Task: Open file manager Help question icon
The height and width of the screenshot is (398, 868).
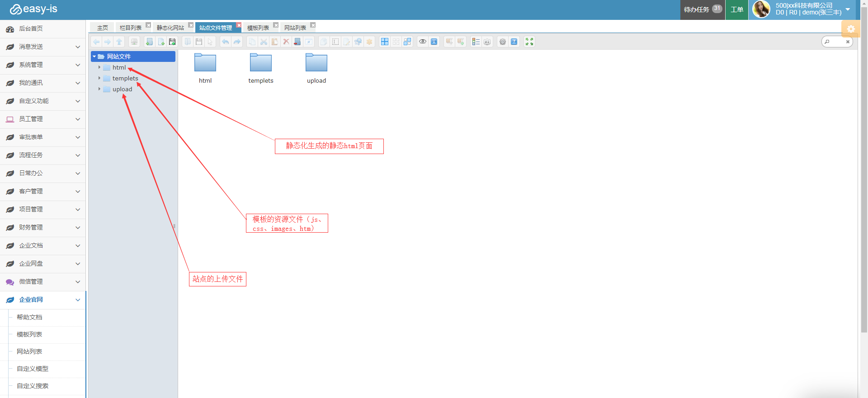Action: 514,42
